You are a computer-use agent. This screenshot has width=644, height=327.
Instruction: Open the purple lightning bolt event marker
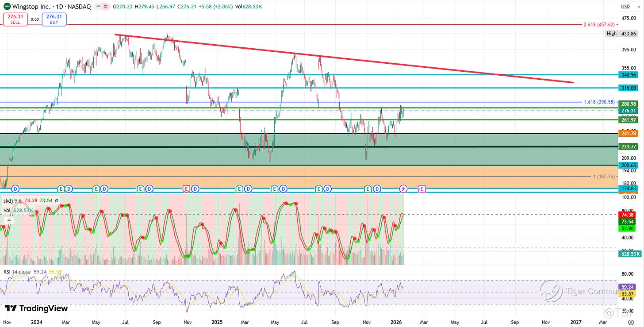click(403, 189)
